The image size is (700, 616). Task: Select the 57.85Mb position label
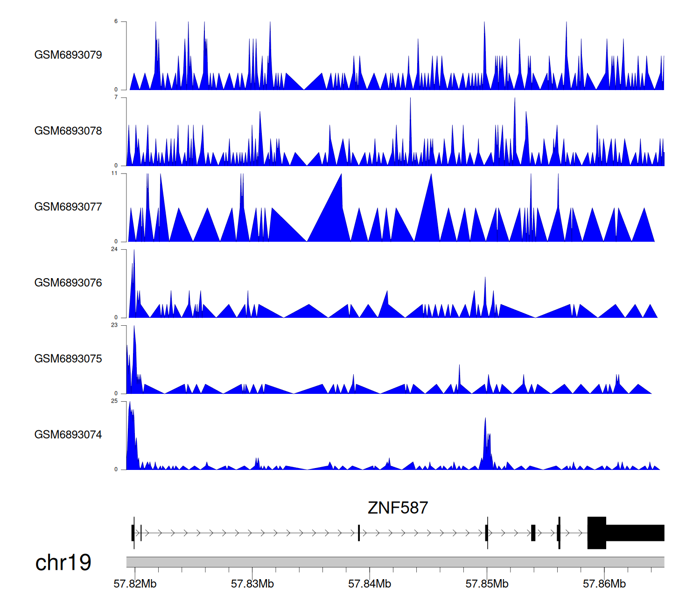coord(487,584)
